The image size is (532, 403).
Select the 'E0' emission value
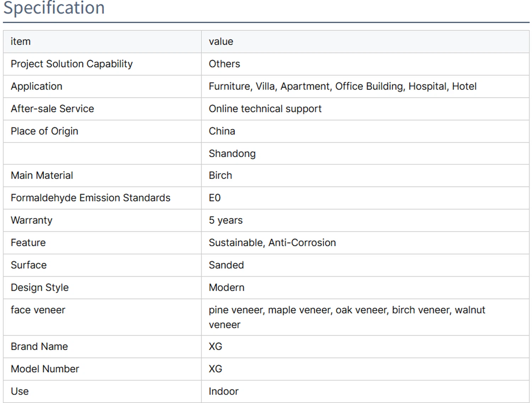[x=215, y=198]
